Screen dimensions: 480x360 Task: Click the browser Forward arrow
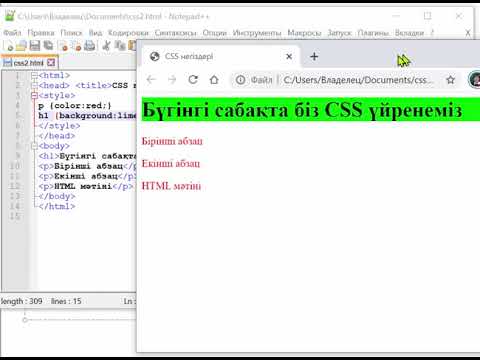click(x=172, y=80)
